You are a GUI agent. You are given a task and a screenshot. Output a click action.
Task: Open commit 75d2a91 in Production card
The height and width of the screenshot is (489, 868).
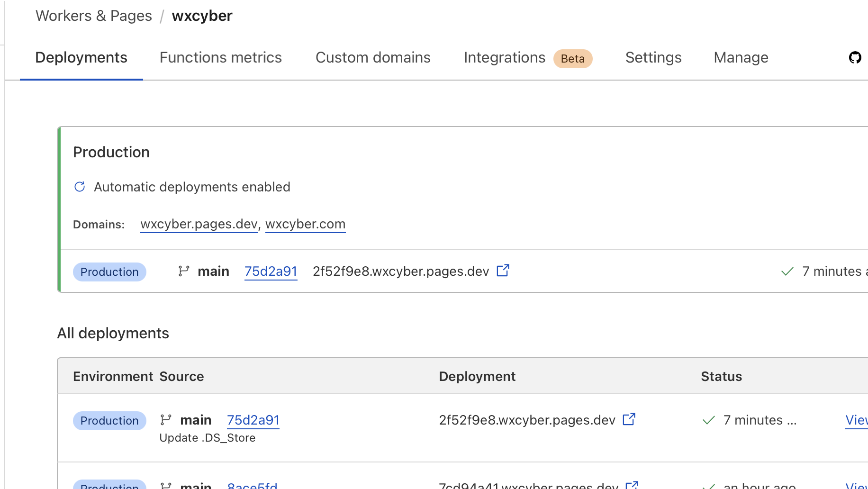(x=271, y=272)
